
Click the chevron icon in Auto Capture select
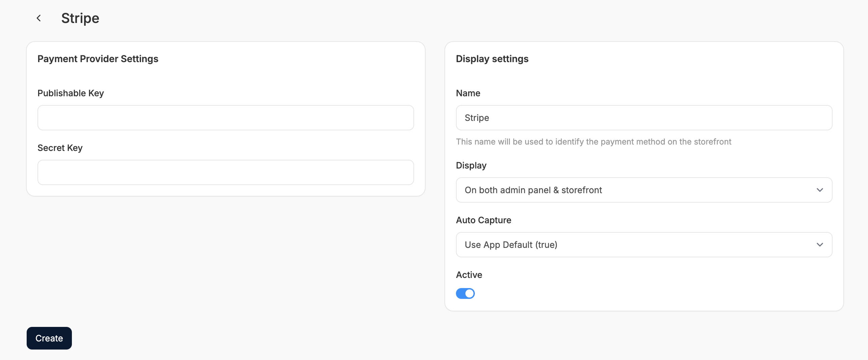(820, 245)
